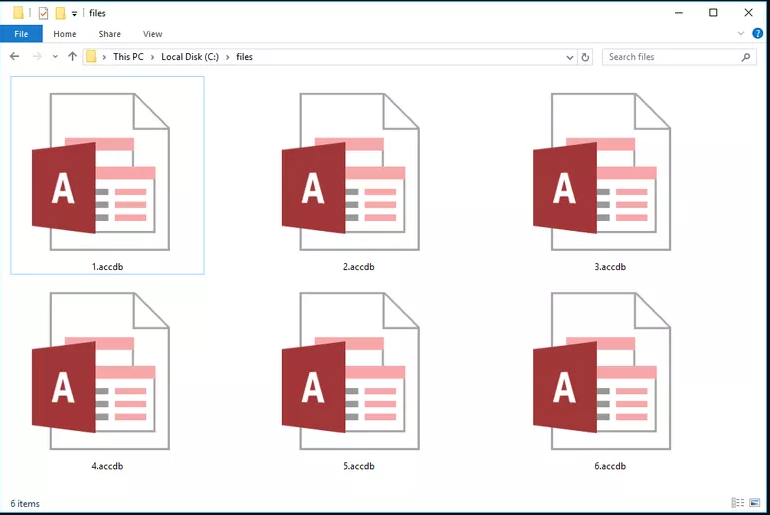This screenshot has height=515, width=770.
Task: Click the files breadcrumb in address bar
Action: tap(244, 56)
